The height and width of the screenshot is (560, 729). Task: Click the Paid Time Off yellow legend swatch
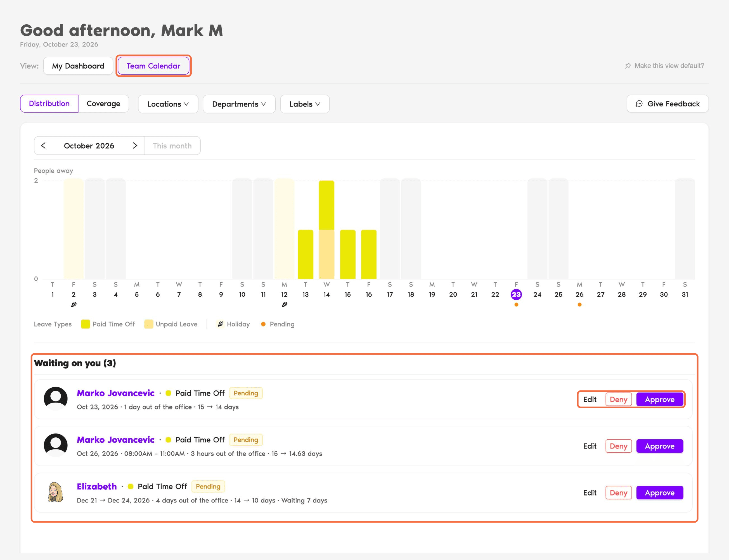coord(86,324)
